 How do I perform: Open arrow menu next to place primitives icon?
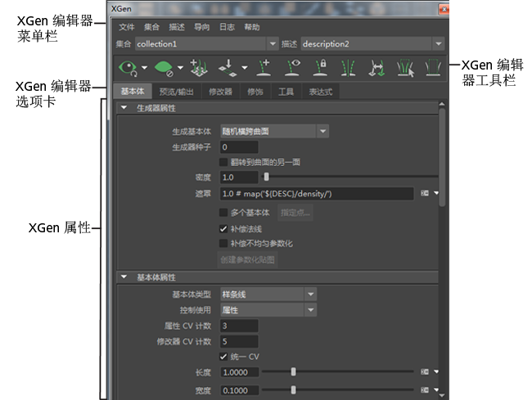(245, 68)
